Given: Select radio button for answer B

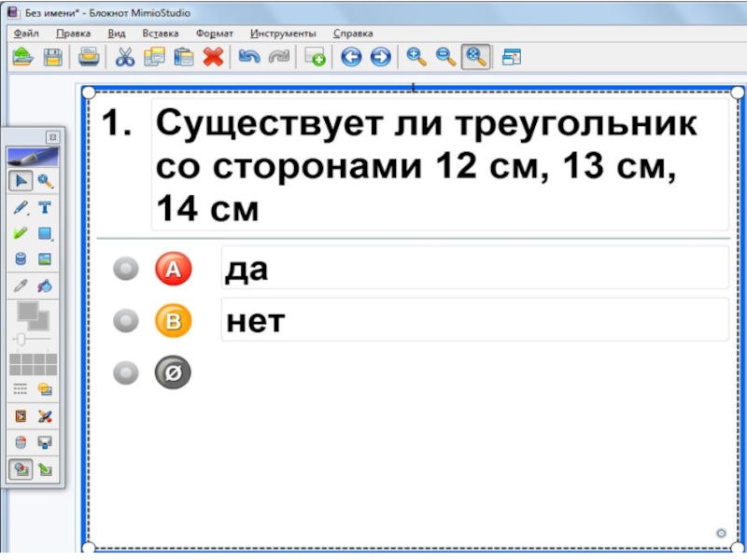Looking at the screenshot, I should click(x=126, y=321).
